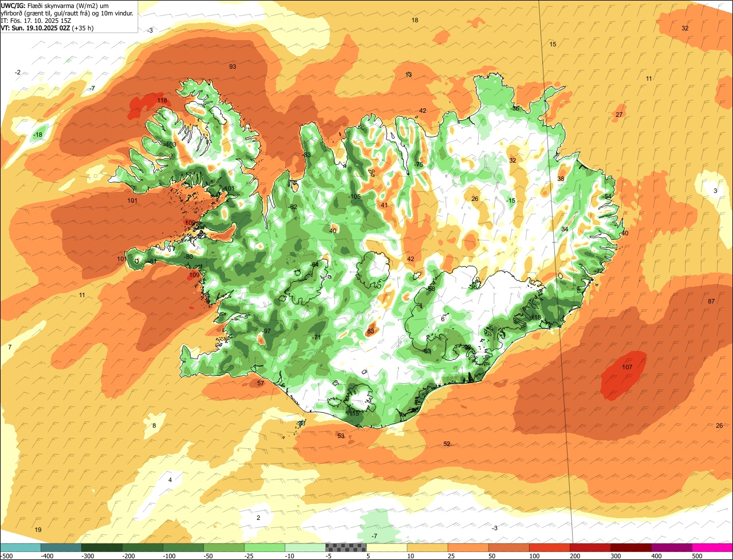Screen dimensions: 733x560
Task: Click the magenta above-500 legend swatch
Action: click(x=712, y=547)
